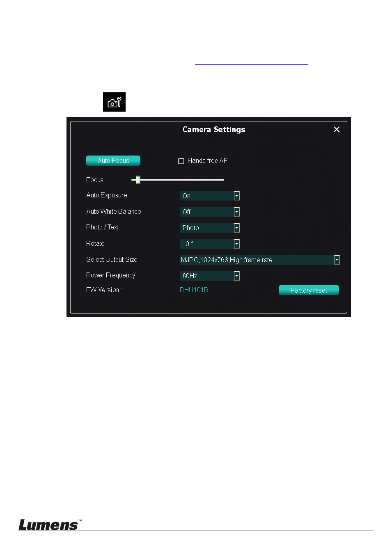Click the camera settings wrench icon
The image size is (392, 554).
[114, 102]
